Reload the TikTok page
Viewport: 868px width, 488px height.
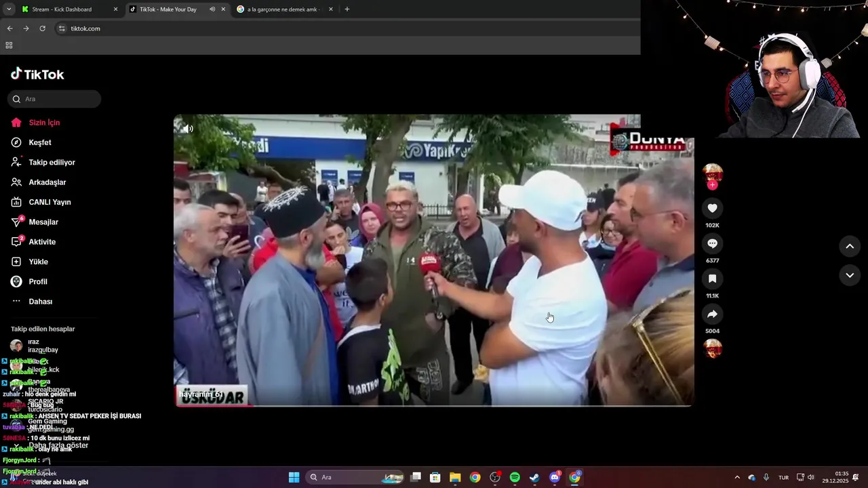pyautogui.click(x=42, y=28)
